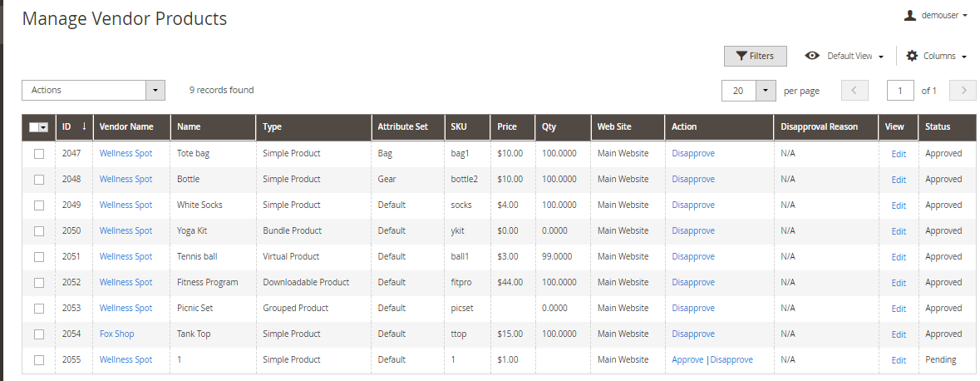The width and height of the screenshot is (980, 381).
Task: Approve the pending product 2055
Action: (687, 360)
